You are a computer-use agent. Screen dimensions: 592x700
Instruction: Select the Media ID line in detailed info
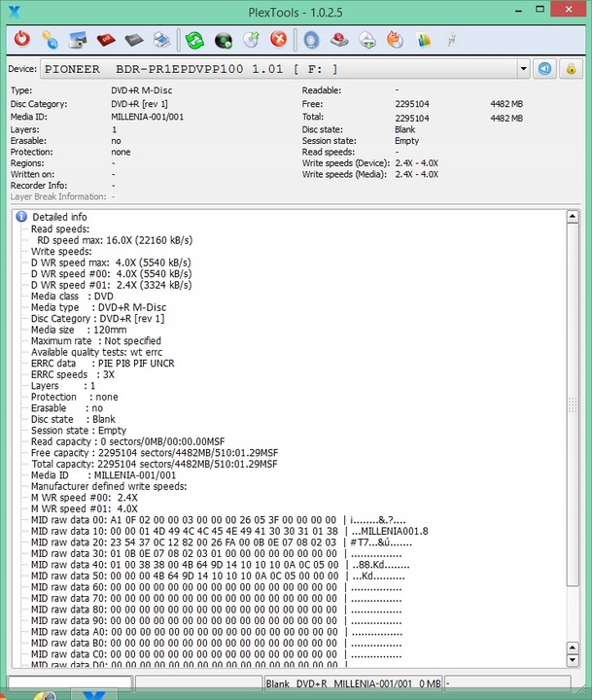tap(103, 475)
